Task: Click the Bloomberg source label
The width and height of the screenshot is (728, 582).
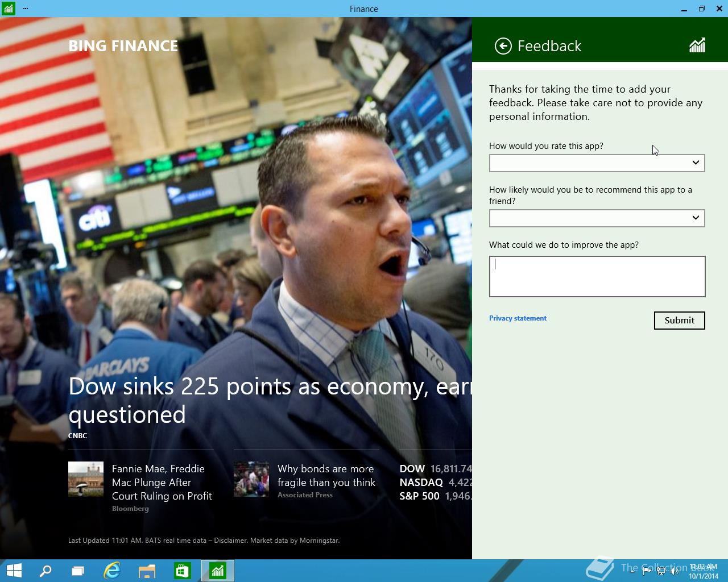Action: [130, 509]
